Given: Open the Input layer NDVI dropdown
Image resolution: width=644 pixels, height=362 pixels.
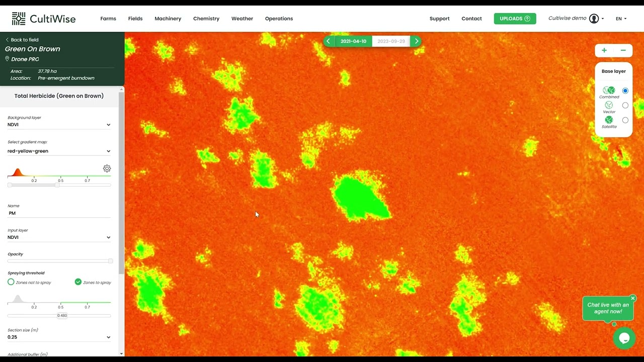Looking at the screenshot, I should (x=59, y=237).
